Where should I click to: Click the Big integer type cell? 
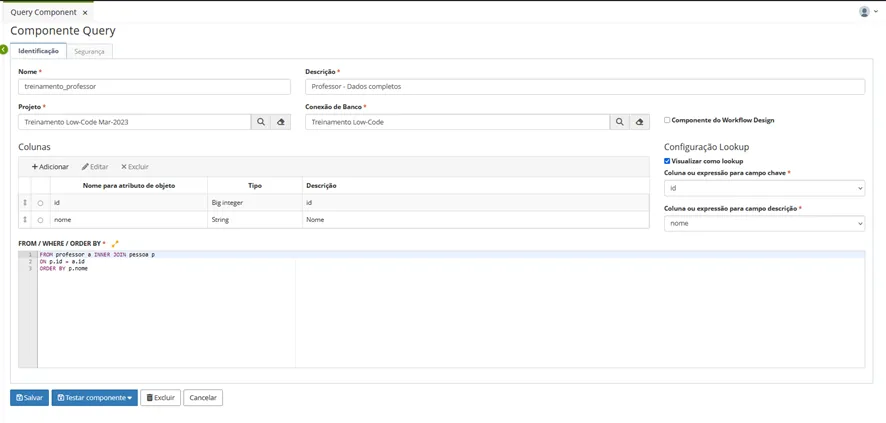(x=254, y=202)
